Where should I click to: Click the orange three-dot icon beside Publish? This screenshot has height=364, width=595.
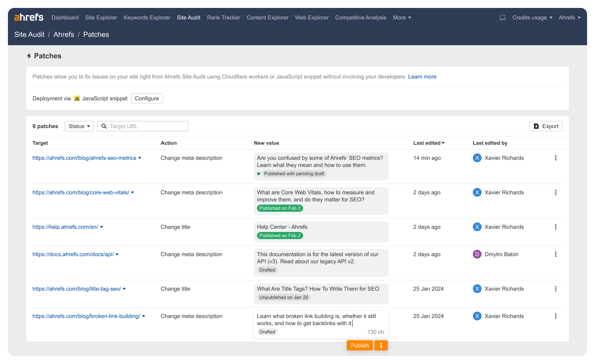(x=381, y=345)
